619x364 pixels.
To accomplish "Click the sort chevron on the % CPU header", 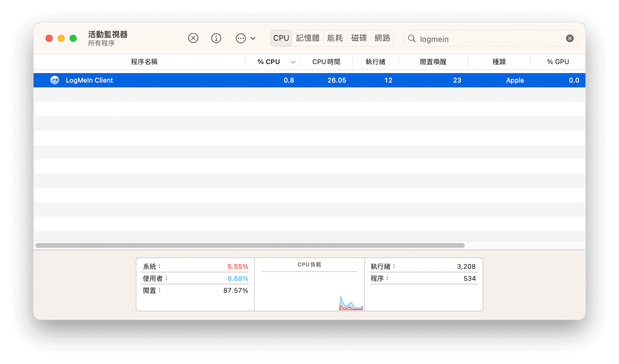I will coord(293,62).
